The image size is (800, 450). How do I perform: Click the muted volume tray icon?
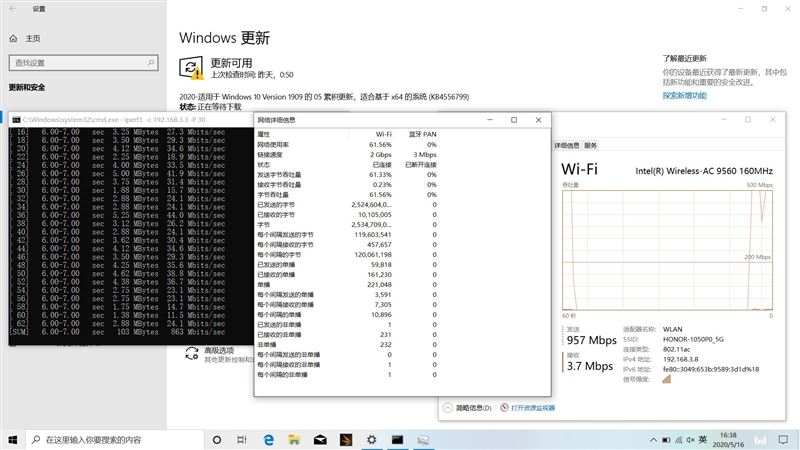[x=690, y=440]
